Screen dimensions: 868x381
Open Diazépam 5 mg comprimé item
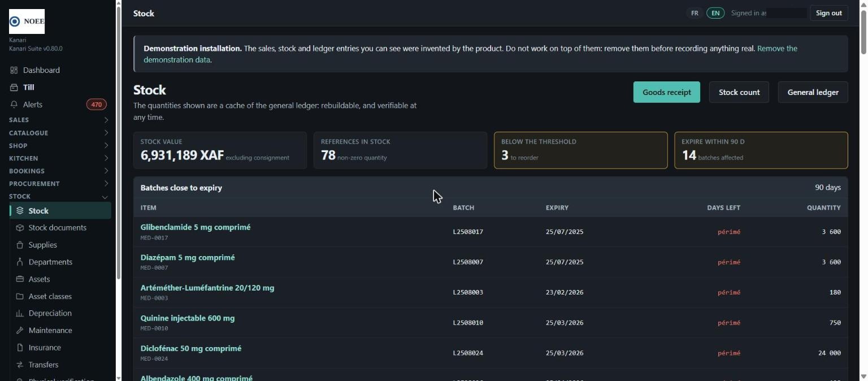[x=188, y=258]
